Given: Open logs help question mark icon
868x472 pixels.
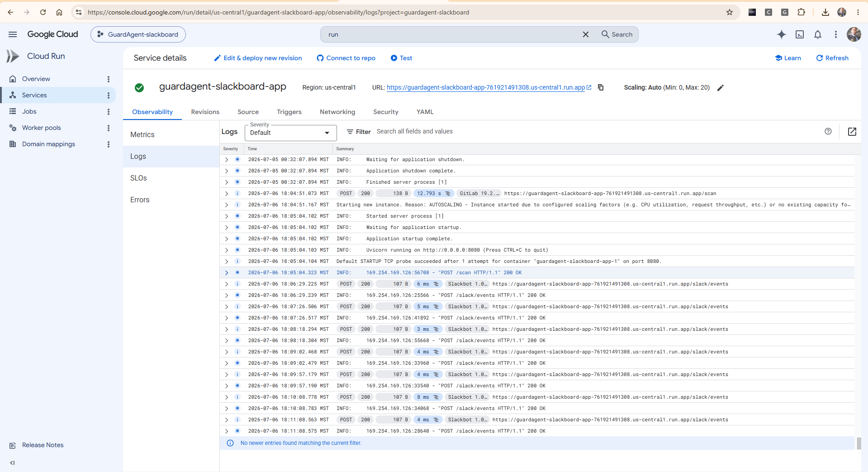Looking at the screenshot, I should click(x=828, y=131).
